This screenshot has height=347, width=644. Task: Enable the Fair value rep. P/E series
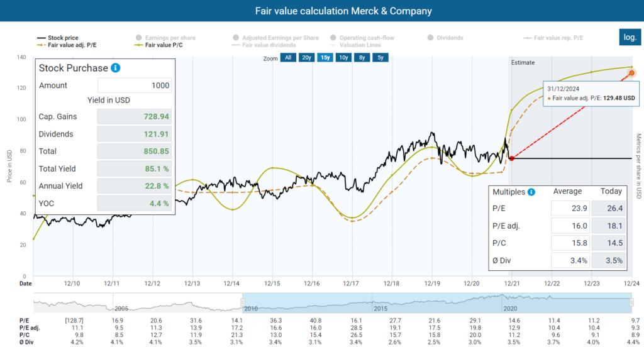pos(553,38)
